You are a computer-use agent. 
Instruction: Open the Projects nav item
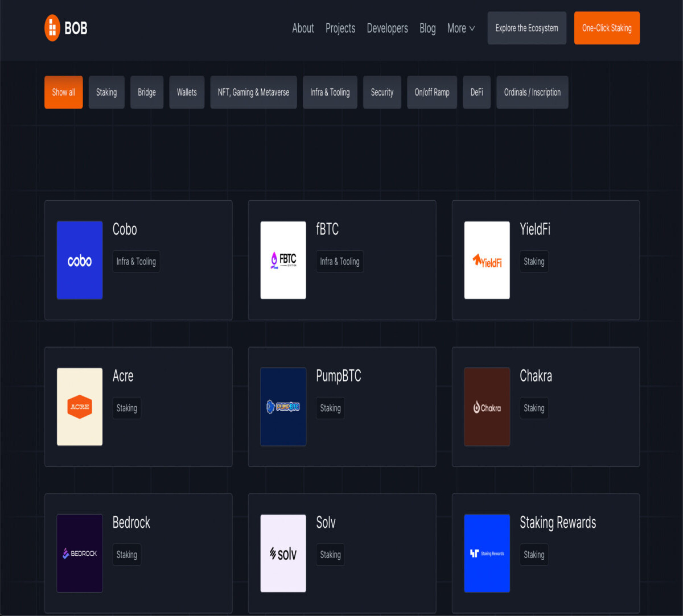click(340, 28)
